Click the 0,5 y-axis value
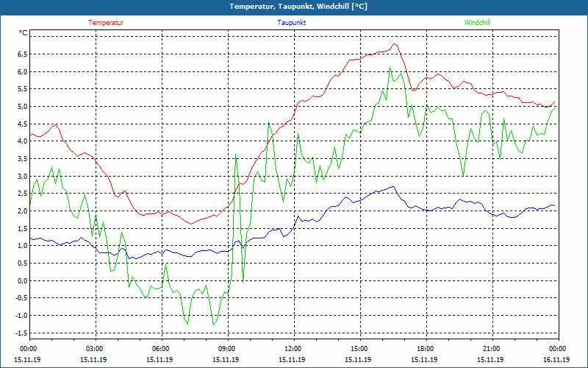 pyautogui.click(x=22, y=263)
